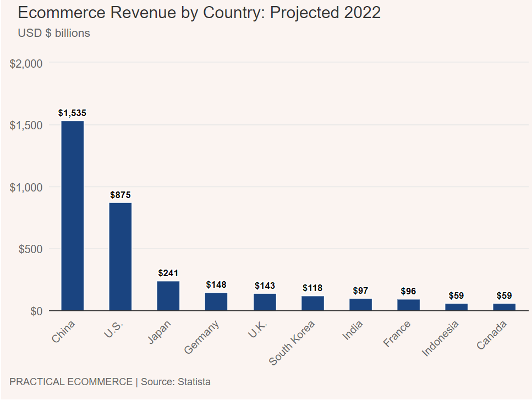Click the U.S. revenue bar

[120, 256]
